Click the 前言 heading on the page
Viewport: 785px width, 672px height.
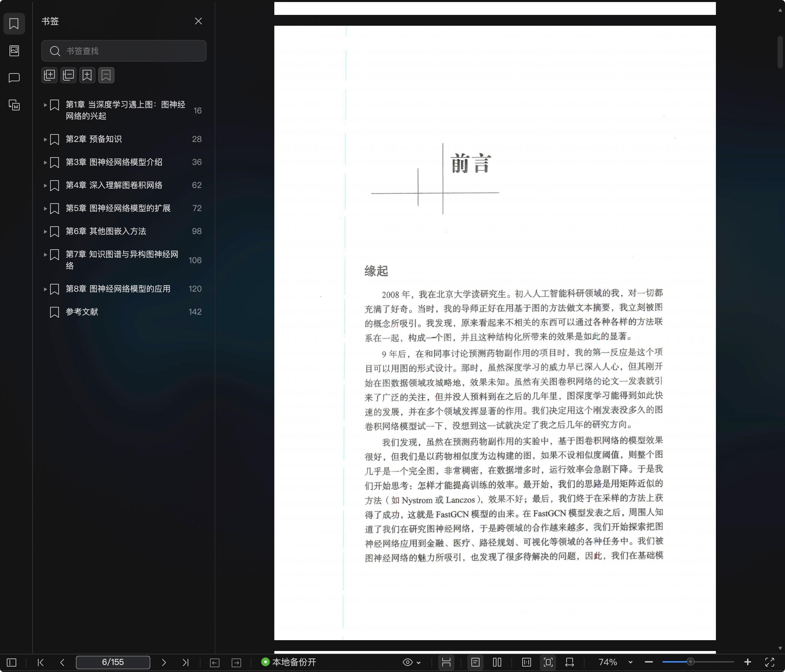(x=471, y=163)
